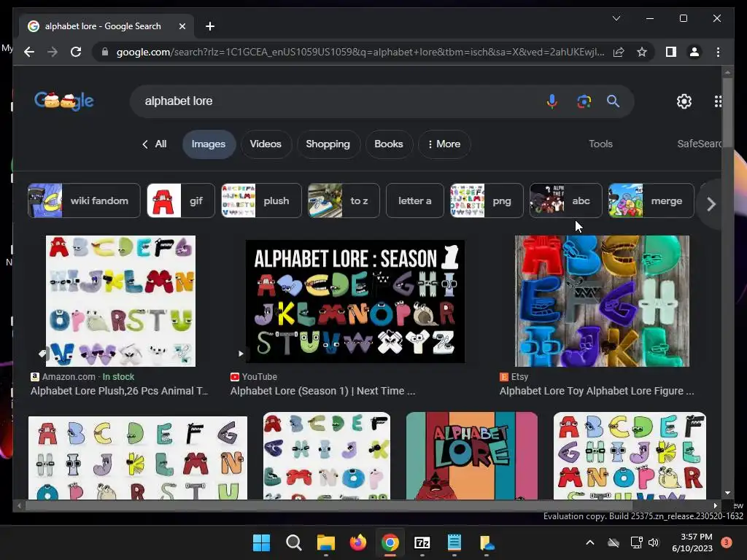747x560 pixels.
Task: Start a voice search with microphone
Action: pyautogui.click(x=551, y=101)
